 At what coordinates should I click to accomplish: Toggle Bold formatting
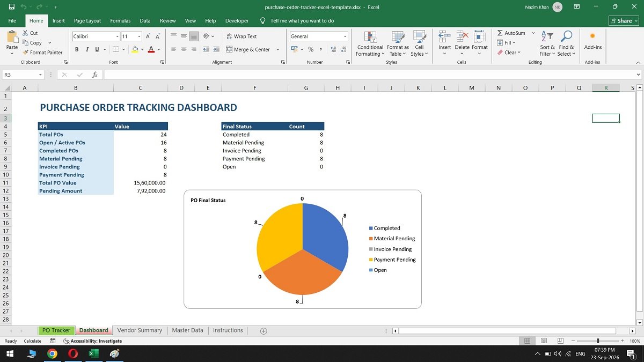coord(77,49)
